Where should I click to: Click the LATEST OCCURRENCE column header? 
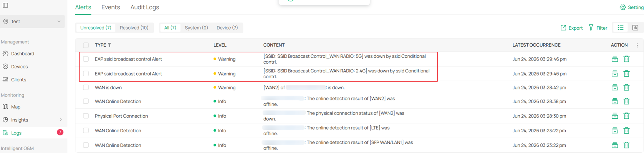click(x=536, y=45)
